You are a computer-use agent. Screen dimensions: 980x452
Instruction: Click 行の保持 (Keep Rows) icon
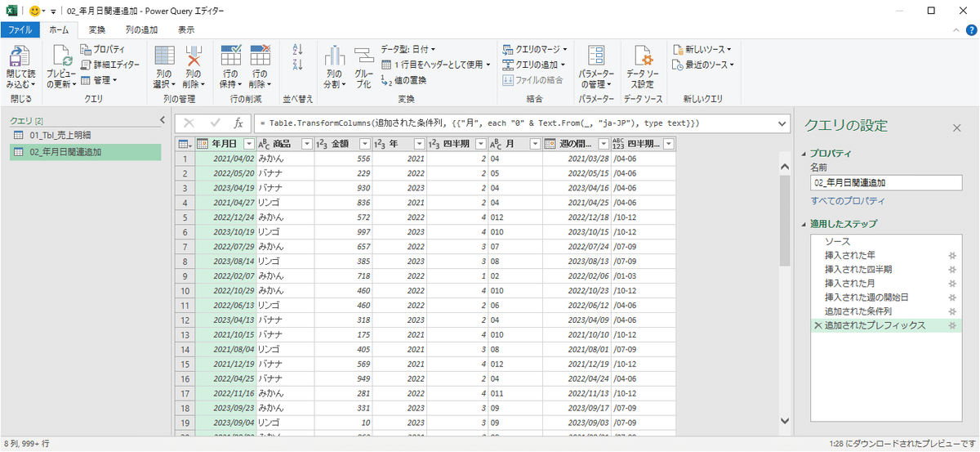pos(230,56)
